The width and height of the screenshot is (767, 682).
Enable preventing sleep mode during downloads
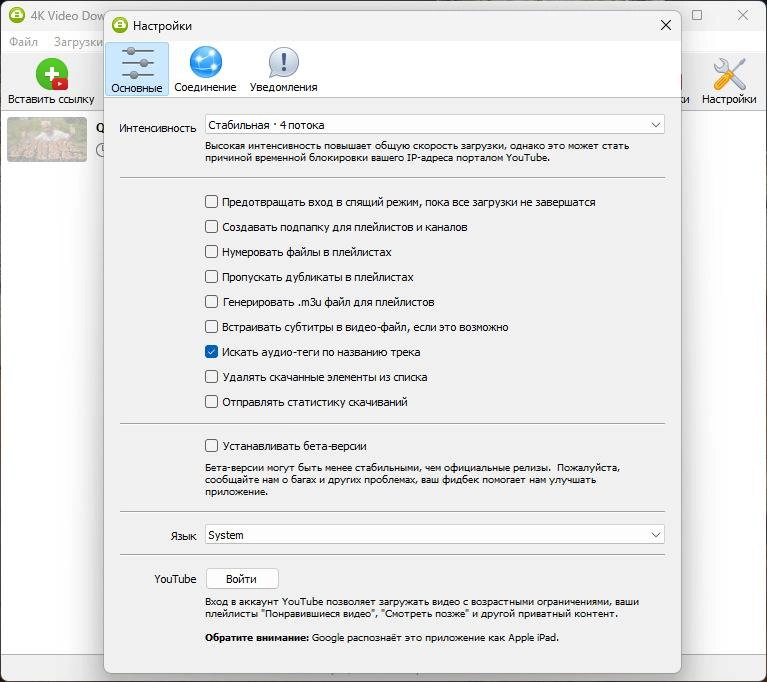(x=211, y=202)
